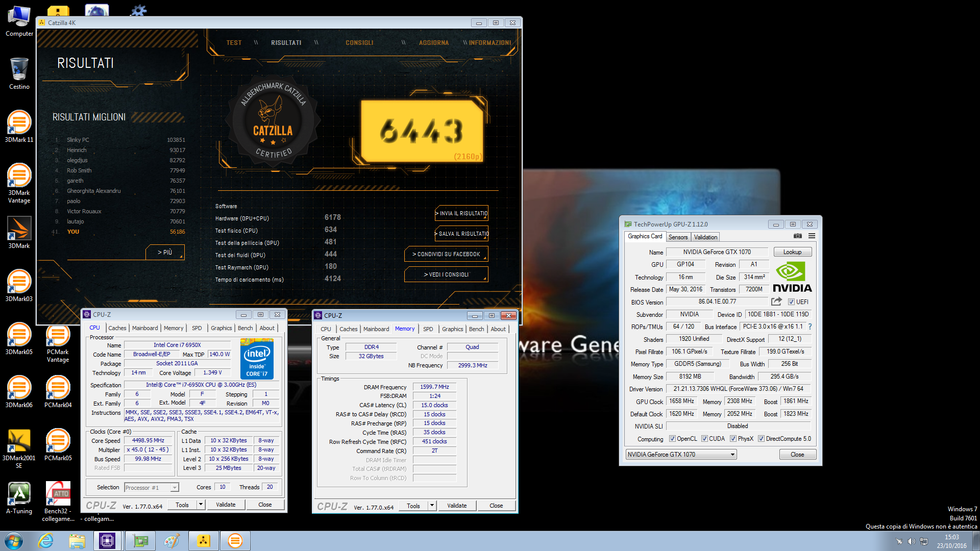Click the Bus Interface question mark in GPU-Z
The height and width of the screenshot is (551, 980).
(x=810, y=327)
